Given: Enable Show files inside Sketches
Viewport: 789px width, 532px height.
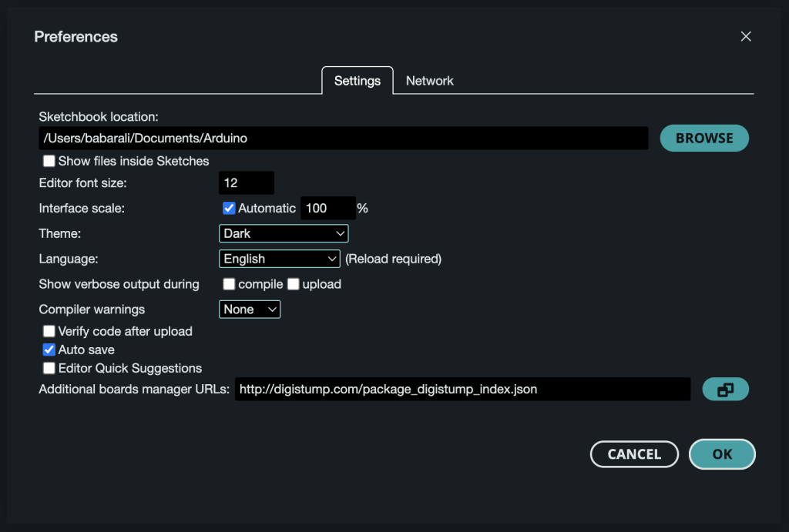Looking at the screenshot, I should (49, 161).
